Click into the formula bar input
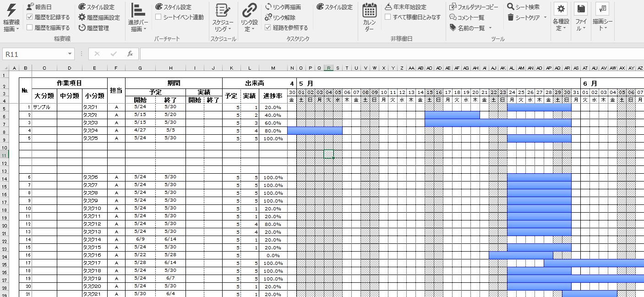 pos(391,54)
